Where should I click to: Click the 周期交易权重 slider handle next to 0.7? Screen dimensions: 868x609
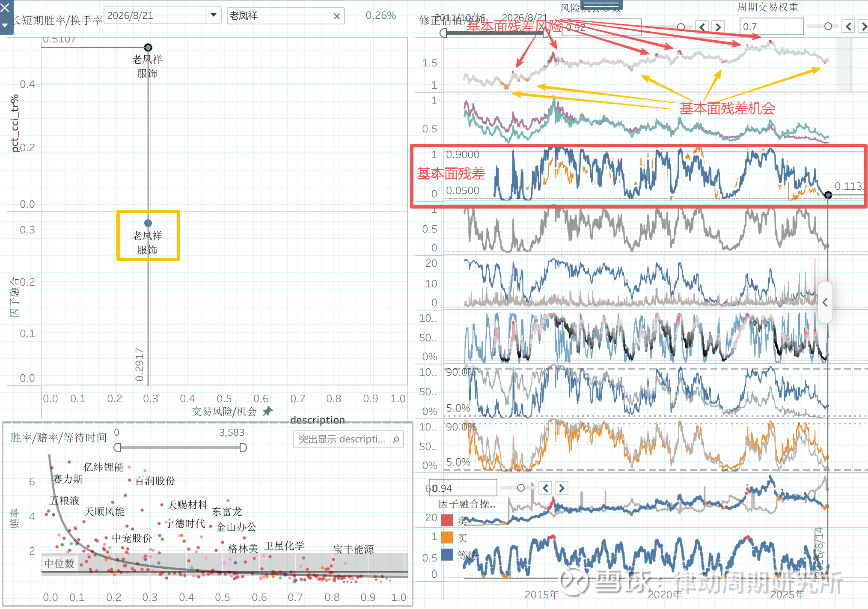(x=828, y=27)
